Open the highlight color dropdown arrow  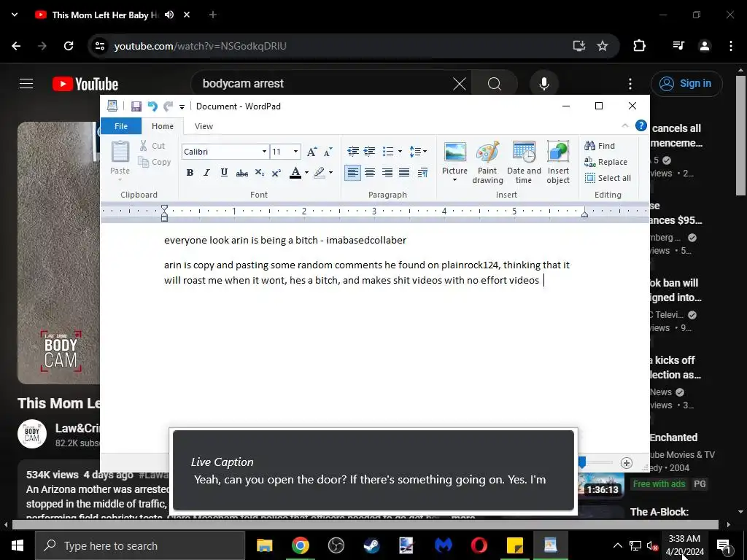[330, 172]
